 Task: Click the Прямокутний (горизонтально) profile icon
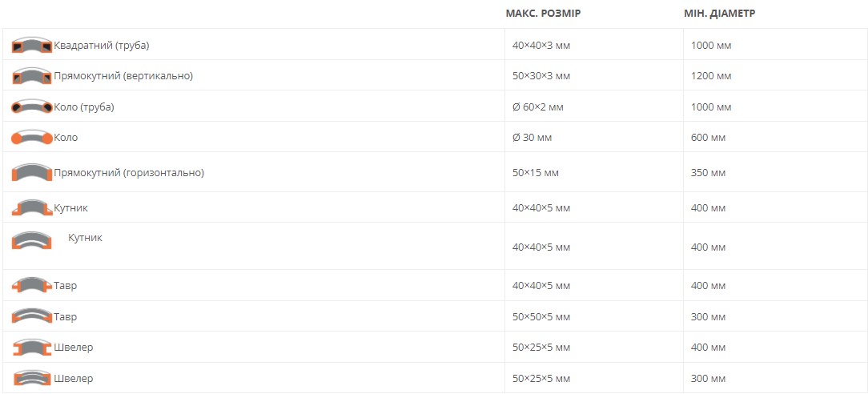(x=32, y=172)
